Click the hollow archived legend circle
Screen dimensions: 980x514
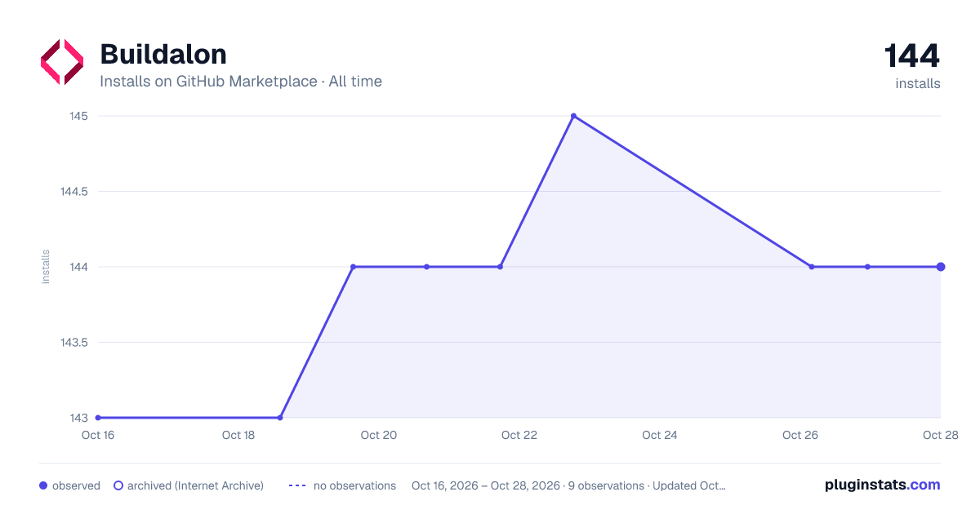tap(118, 485)
